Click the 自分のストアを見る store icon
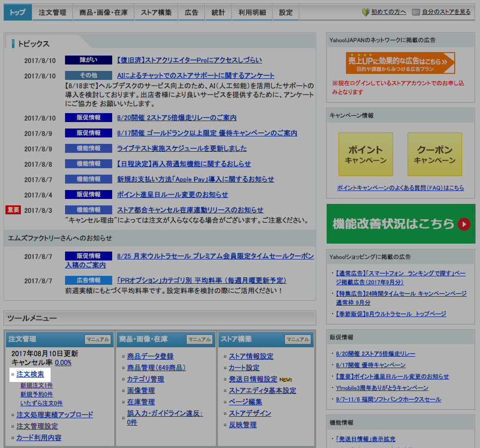The width and height of the screenshot is (480, 448). [x=415, y=12]
